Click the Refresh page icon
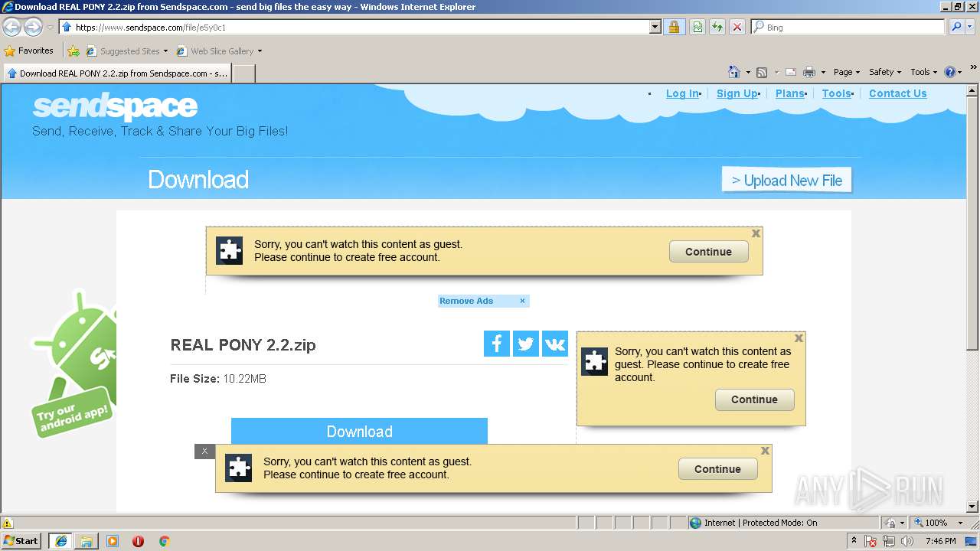The image size is (980, 551). (x=717, y=27)
